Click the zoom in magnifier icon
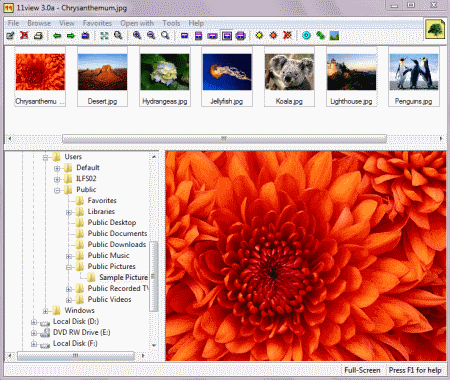This screenshot has height=380, width=450. [137, 35]
